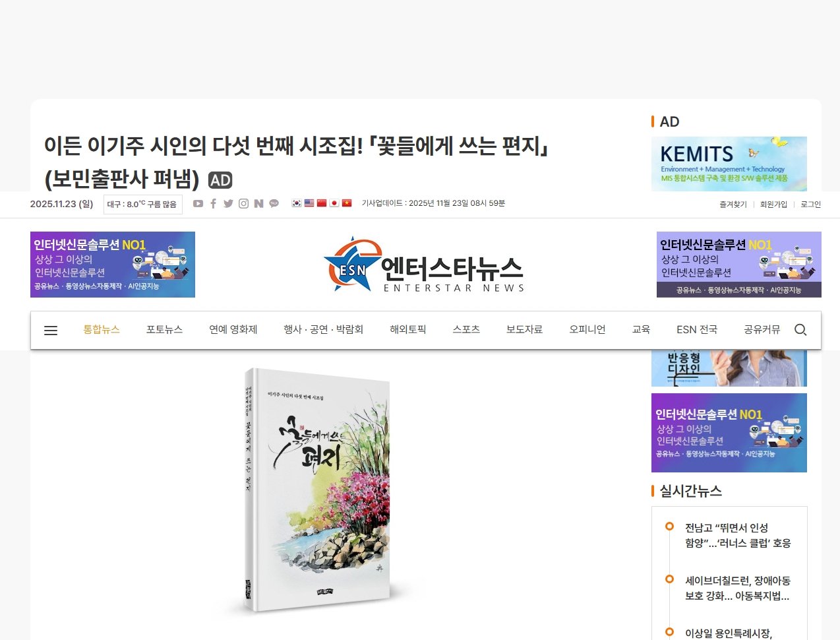Select the China flag icon
Image resolution: width=840 pixels, height=640 pixels.
[322, 203]
